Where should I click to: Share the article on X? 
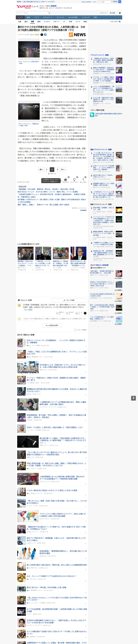[42, 35]
